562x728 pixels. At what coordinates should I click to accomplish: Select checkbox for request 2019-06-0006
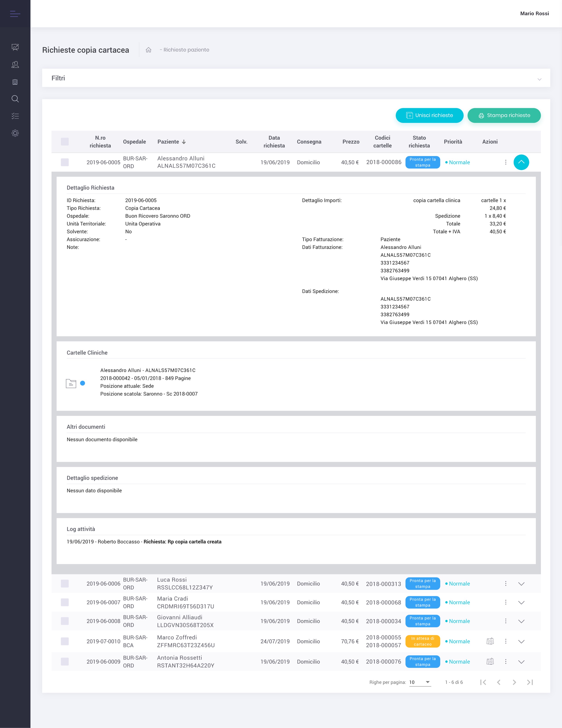point(65,584)
